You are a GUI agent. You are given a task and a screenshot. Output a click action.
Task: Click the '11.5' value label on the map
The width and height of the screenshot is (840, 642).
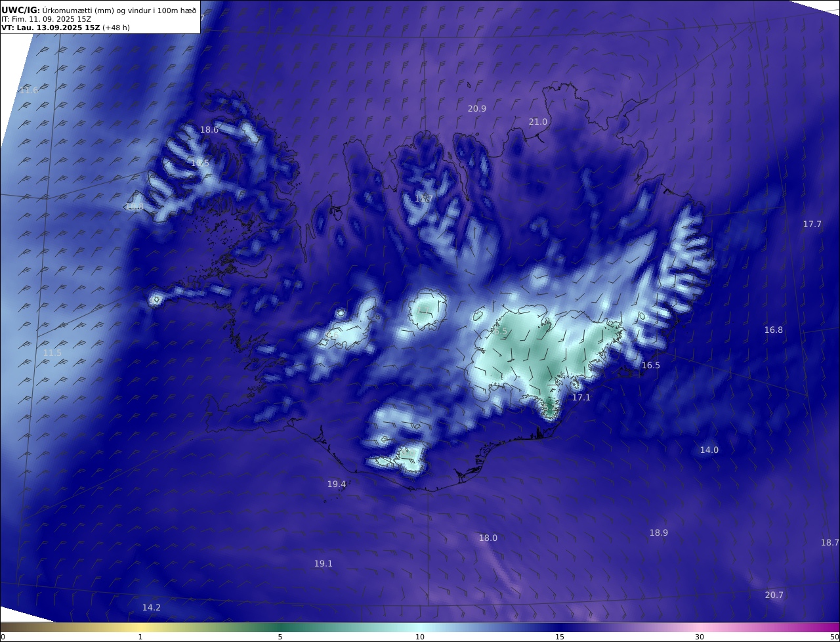click(52, 353)
